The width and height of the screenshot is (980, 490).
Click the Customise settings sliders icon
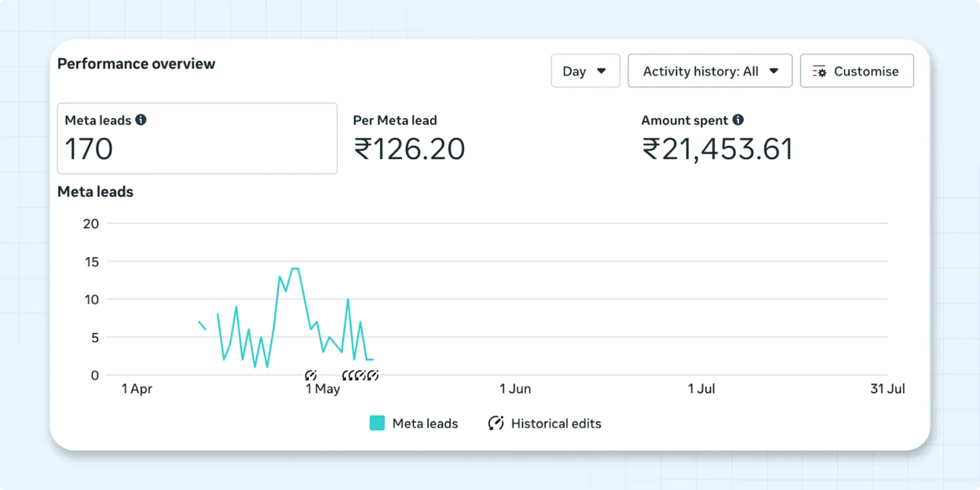(x=820, y=71)
